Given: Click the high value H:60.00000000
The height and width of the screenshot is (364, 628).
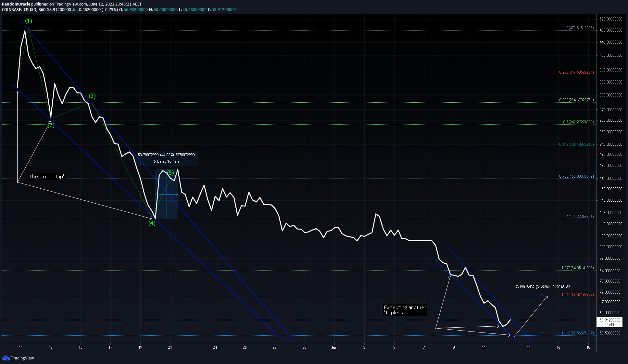Looking at the screenshot, I should pyautogui.click(x=163, y=10).
